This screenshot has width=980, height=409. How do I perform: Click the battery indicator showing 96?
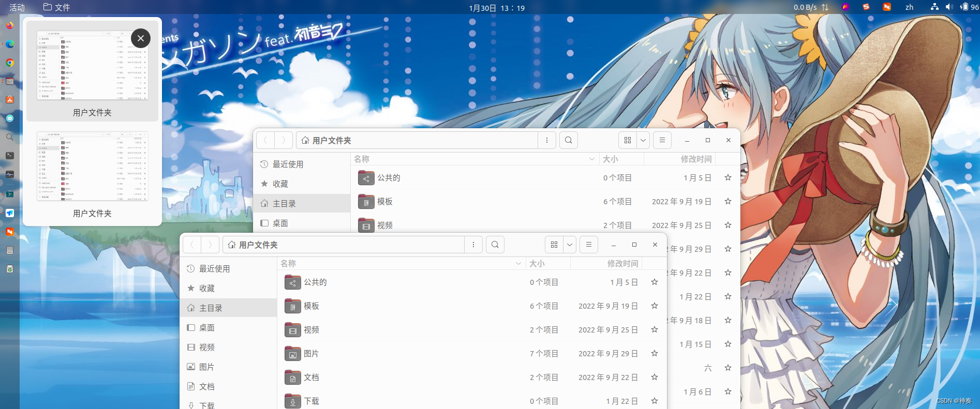pos(970,7)
